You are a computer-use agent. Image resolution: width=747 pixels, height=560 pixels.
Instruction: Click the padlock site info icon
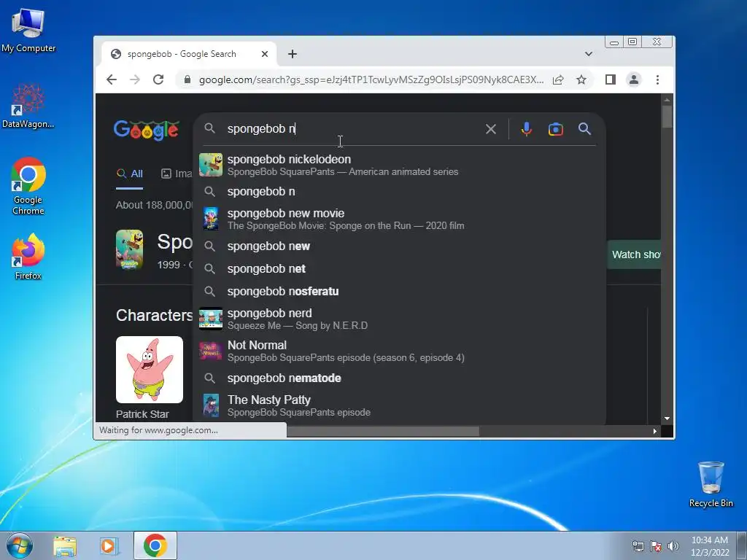(187, 79)
